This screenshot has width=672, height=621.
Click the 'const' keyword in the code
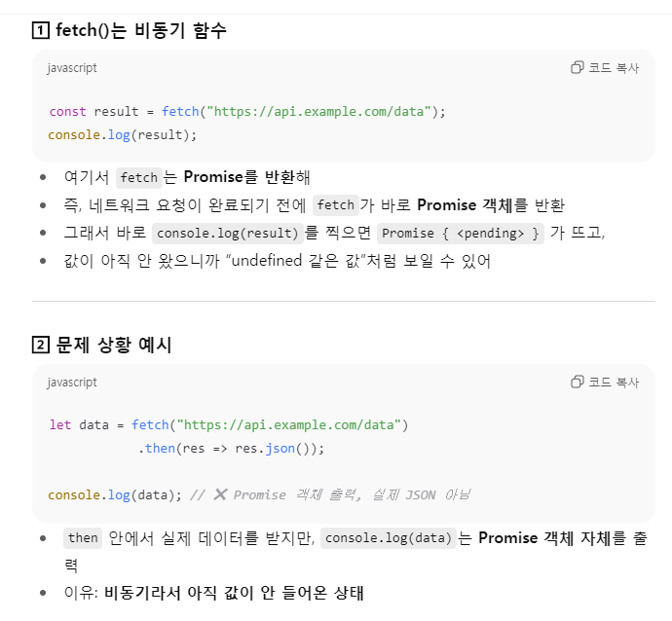pos(68,112)
